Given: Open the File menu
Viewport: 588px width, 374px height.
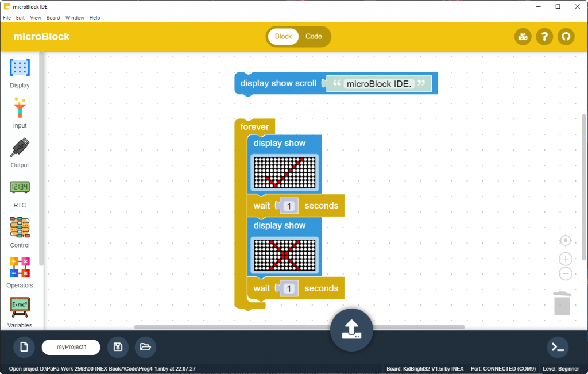Looking at the screenshot, I should pyautogui.click(x=7, y=18).
